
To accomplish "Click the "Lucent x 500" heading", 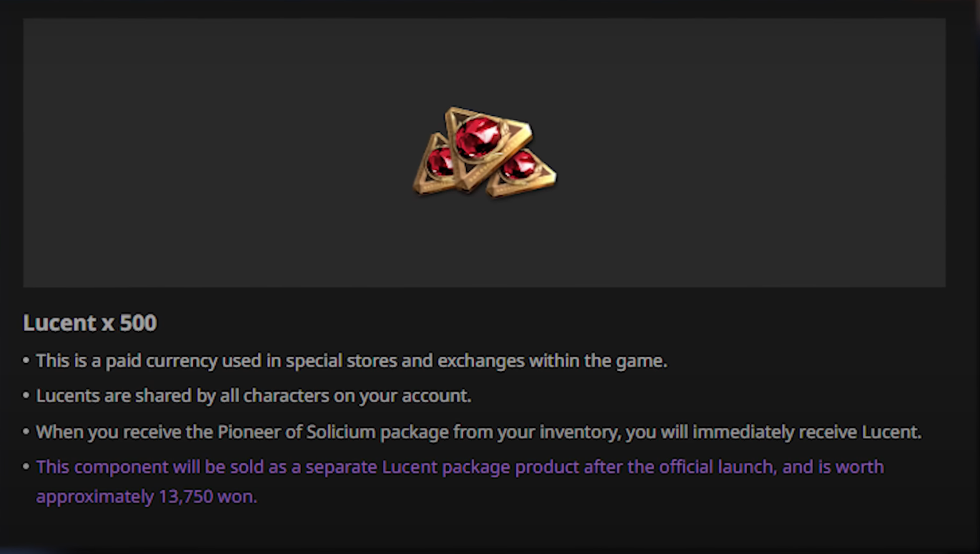I will click(x=90, y=323).
